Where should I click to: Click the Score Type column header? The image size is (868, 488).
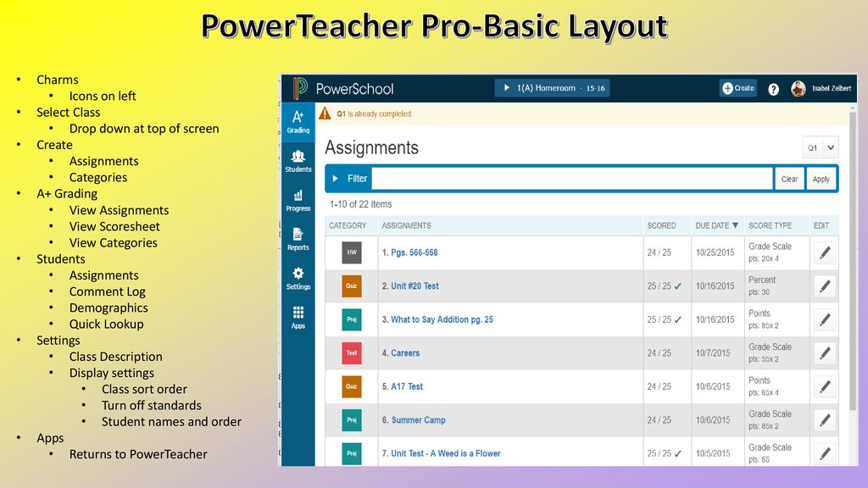click(770, 225)
